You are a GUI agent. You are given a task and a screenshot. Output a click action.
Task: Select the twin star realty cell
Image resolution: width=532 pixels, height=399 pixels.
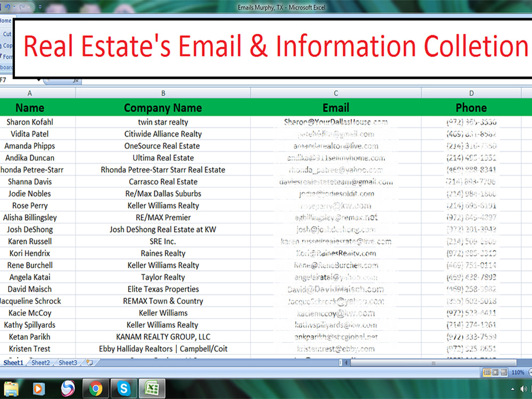click(x=163, y=122)
